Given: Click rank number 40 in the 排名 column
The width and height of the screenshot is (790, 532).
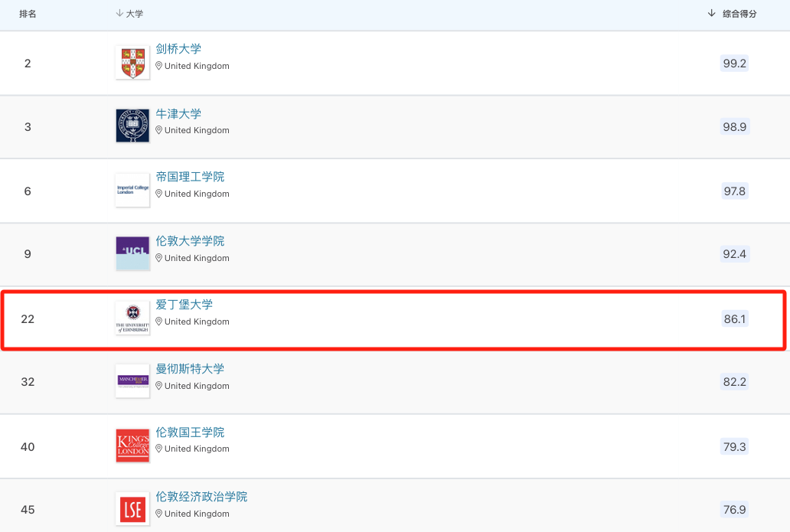Looking at the screenshot, I should point(28,447).
